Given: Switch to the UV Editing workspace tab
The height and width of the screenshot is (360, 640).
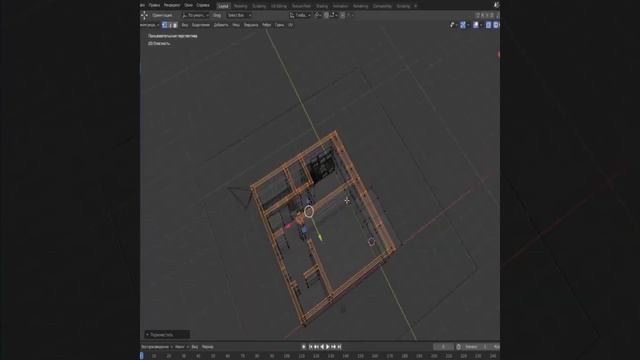Looking at the screenshot, I should coord(279,6).
